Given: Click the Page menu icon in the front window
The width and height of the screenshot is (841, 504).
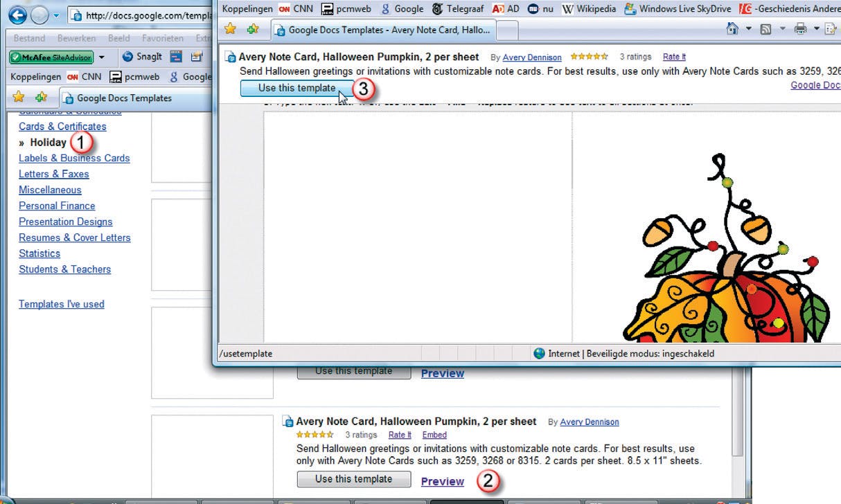Looking at the screenshot, I should (831, 29).
